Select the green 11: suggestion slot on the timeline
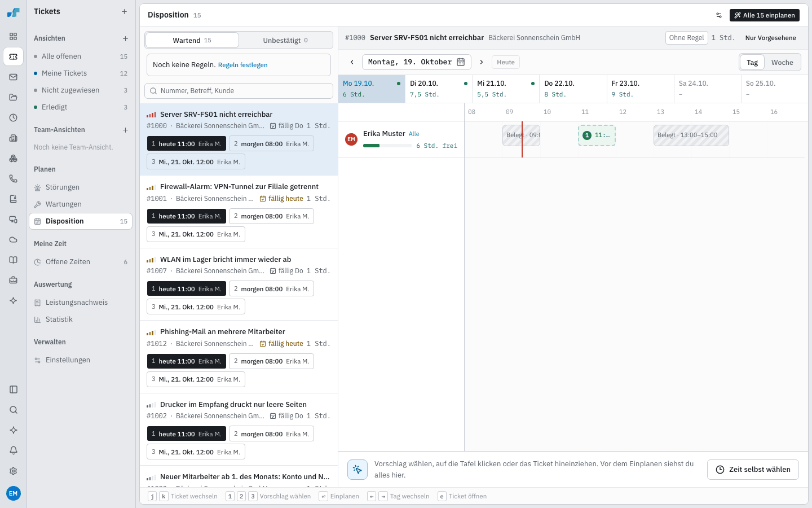 coord(597,135)
